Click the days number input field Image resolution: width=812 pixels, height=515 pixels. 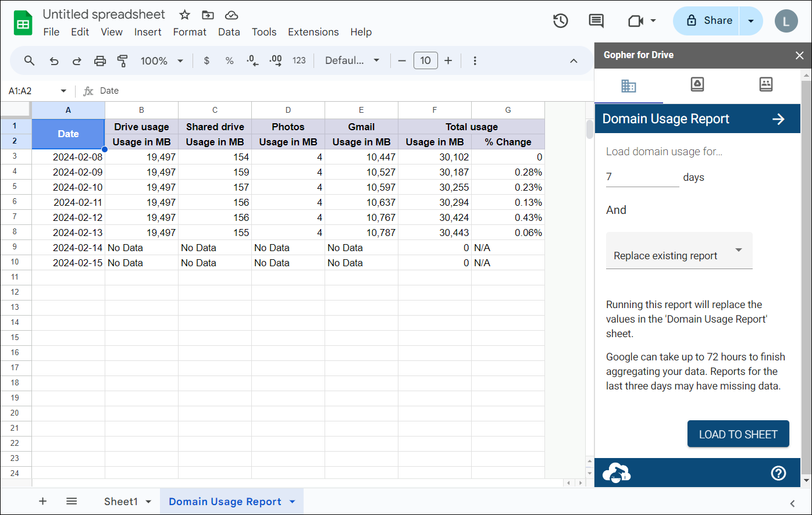point(642,177)
